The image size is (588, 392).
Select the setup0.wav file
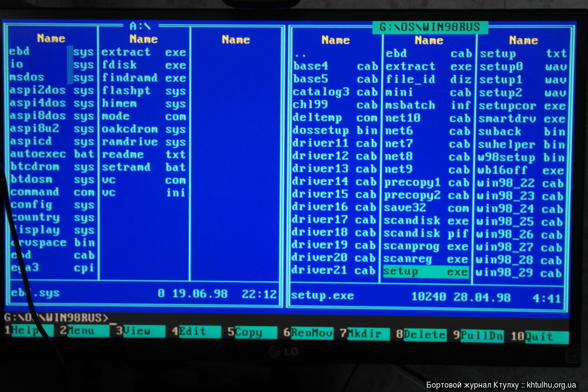click(x=522, y=67)
